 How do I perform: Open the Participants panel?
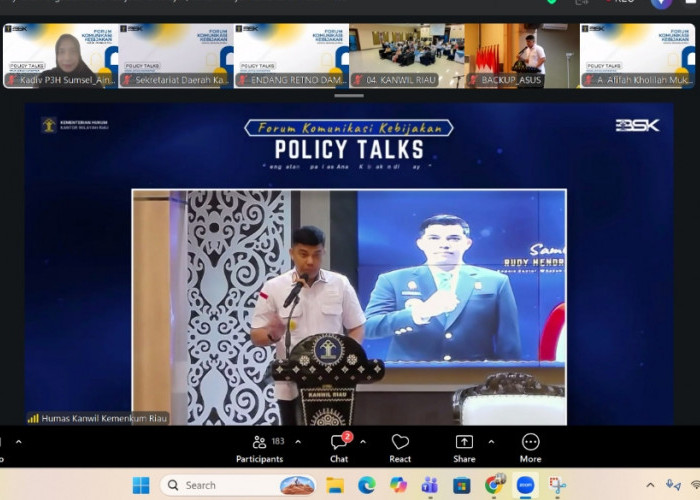click(x=259, y=449)
